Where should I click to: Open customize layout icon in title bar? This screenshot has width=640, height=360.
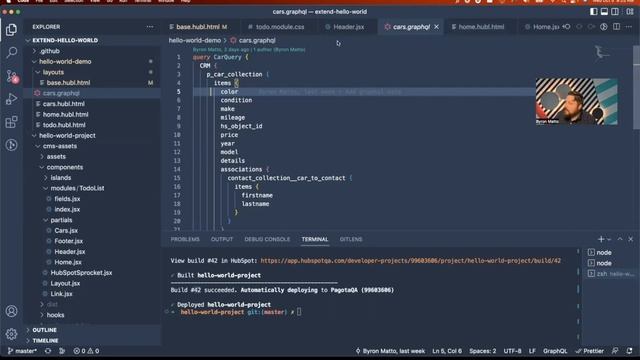pos(630,11)
